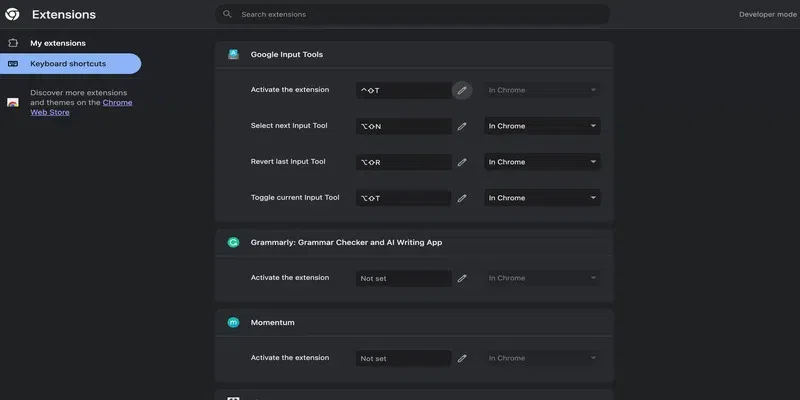Edit Momentum's Activate the extension shortcut

click(462, 358)
